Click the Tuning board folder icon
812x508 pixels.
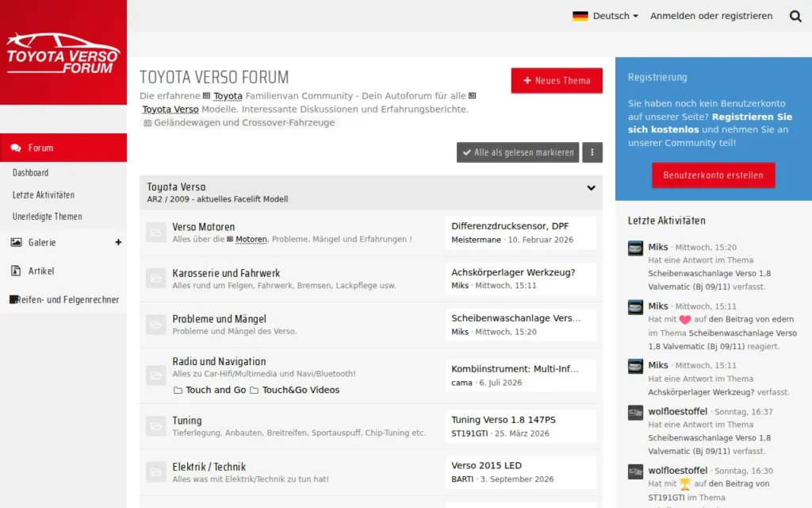coord(156,426)
